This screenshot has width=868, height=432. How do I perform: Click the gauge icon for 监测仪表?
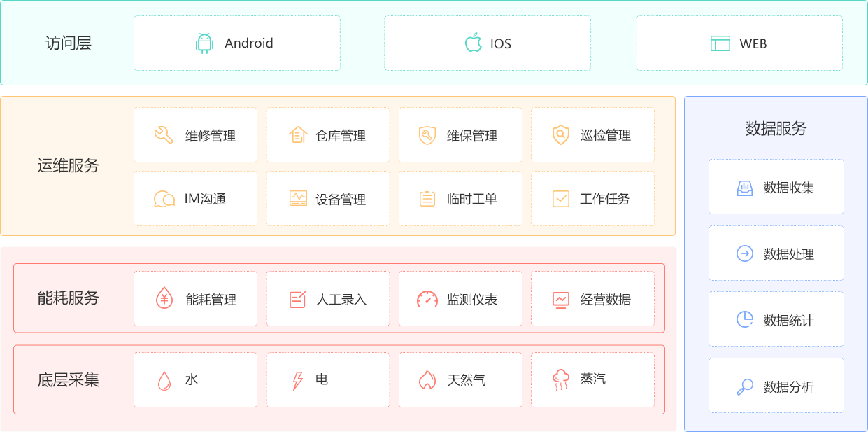427,299
